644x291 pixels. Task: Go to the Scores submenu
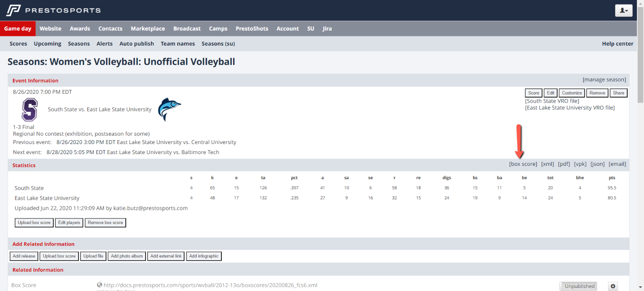(x=18, y=44)
